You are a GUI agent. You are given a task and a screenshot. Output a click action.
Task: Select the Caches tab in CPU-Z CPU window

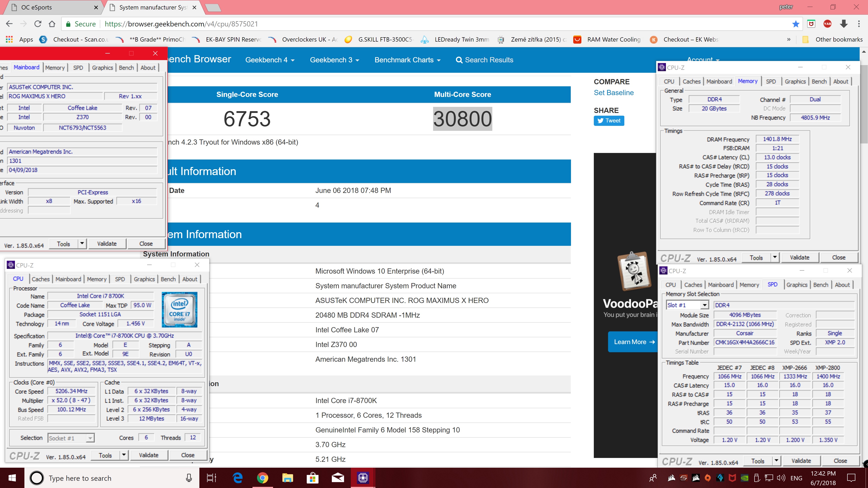pyautogui.click(x=41, y=279)
